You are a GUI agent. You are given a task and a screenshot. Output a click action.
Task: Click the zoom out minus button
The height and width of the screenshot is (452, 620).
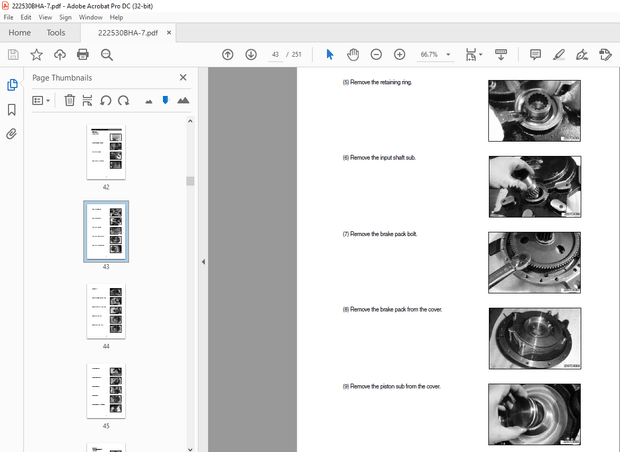click(376, 54)
